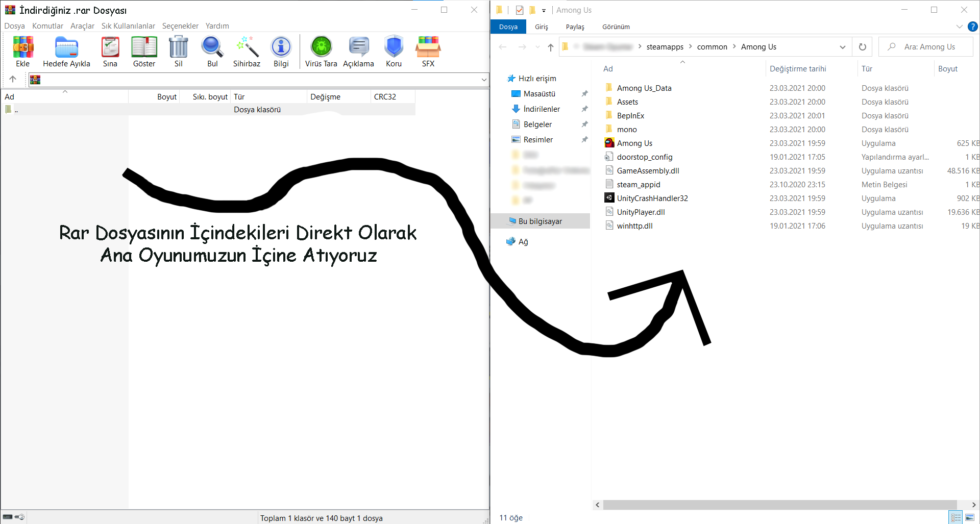980x524 pixels.
Task: Go up one level in WinRAR
Action: pyautogui.click(x=13, y=79)
